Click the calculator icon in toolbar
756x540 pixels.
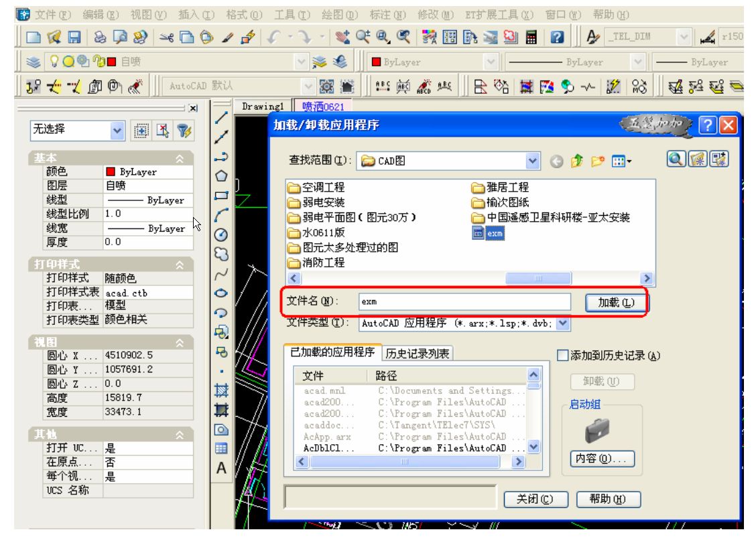point(531,37)
